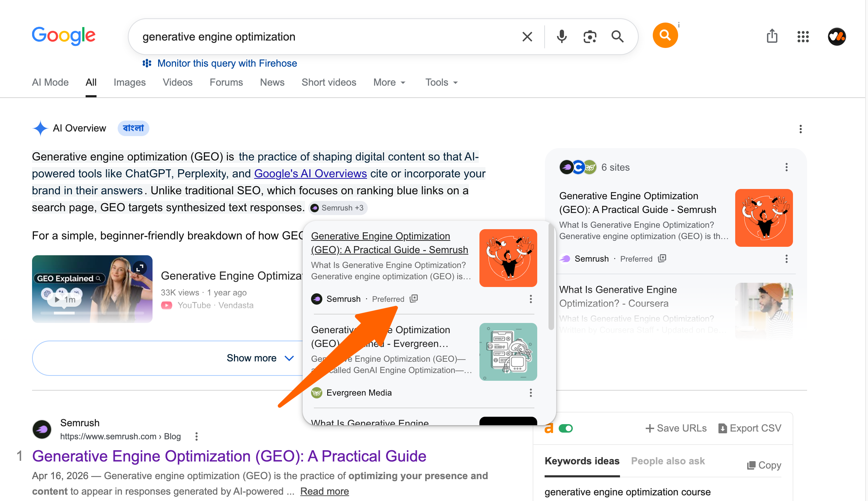The width and height of the screenshot is (868, 501).
Task: Click the 'YouTube · Vendasta' source text
Action: (216, 305)
